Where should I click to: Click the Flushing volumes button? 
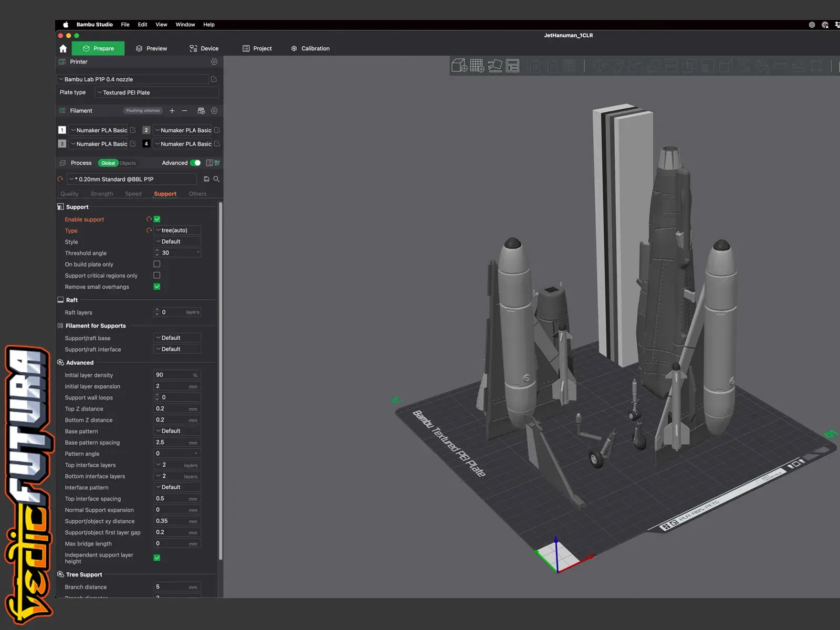pos(143,111)
